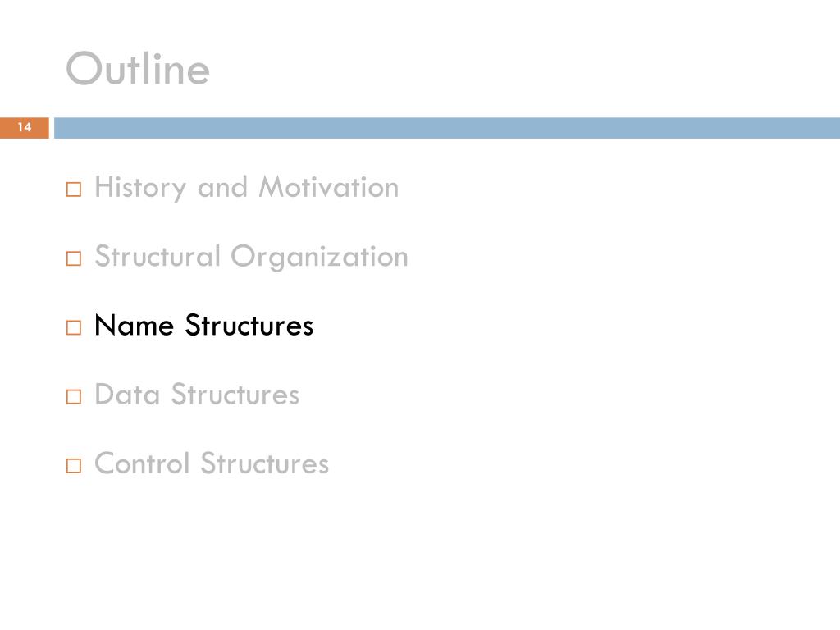Click the orange slide number 14 badge

(x=24, y=127)
